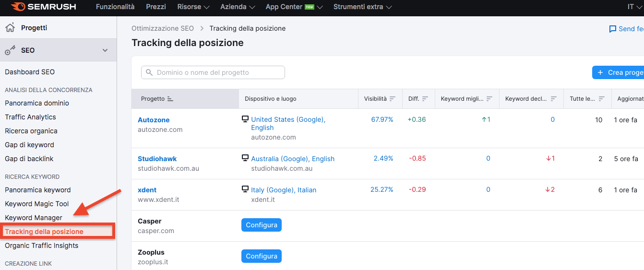This screenshot has width=644, height=270.
Task: Click the desktop device icon for Autozone
Action: click(245, 119)
